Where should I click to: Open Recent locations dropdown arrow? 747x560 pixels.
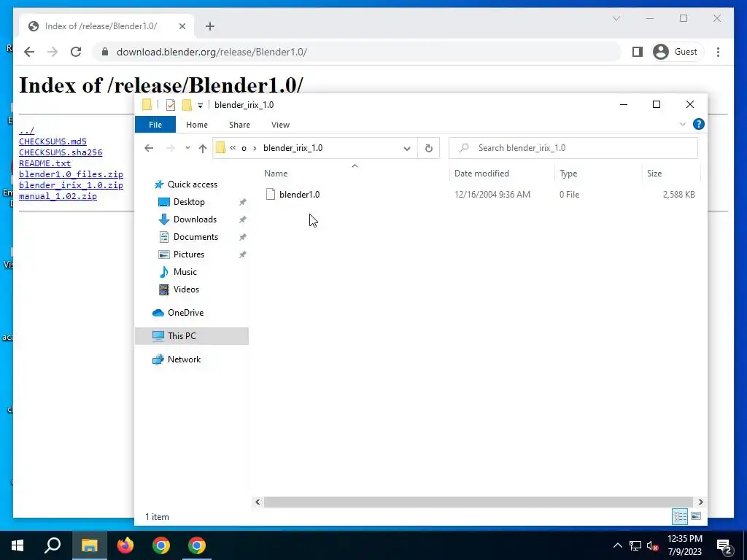(x=187, y=148)
